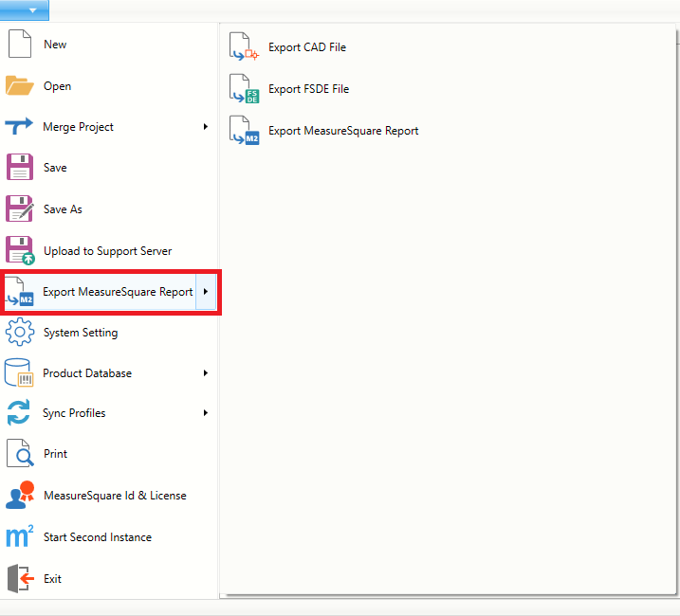Click the Product Database cylinder icon

pos(19,372)
